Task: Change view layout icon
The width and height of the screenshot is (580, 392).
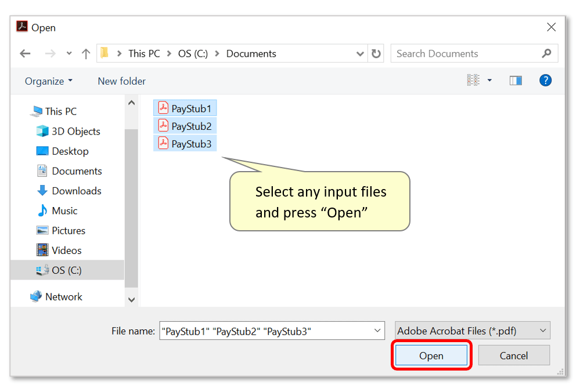Action: (x=473, y=80)
